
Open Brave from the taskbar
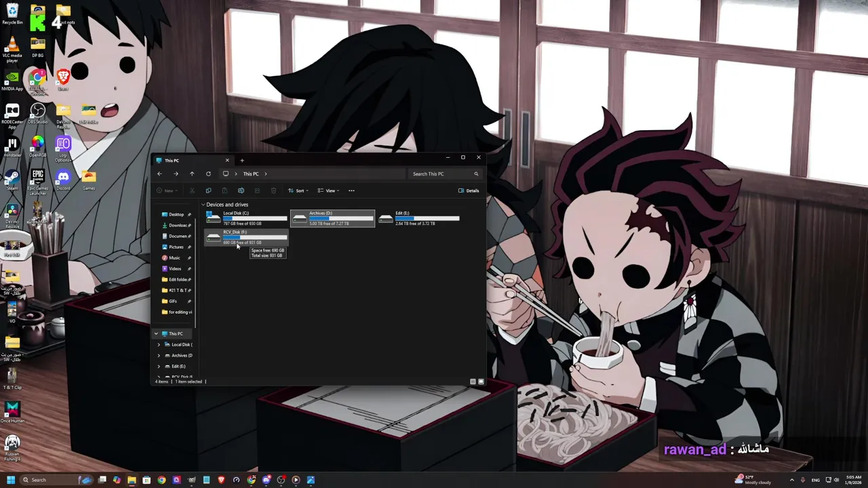[x=221, y=480]
